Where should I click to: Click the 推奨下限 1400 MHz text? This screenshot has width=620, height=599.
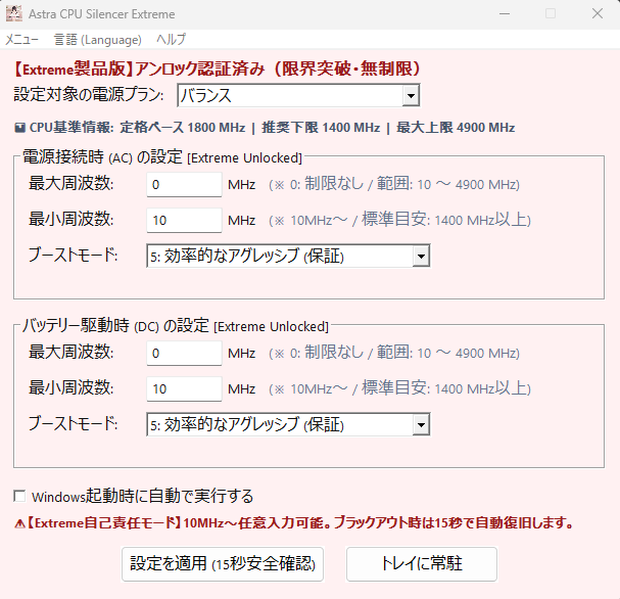tap(321, 128)
